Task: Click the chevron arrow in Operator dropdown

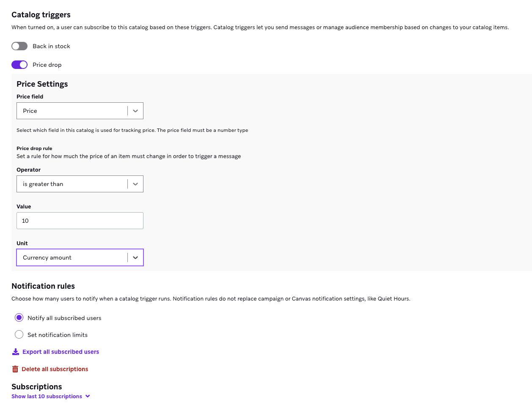Action: point(135,184)
